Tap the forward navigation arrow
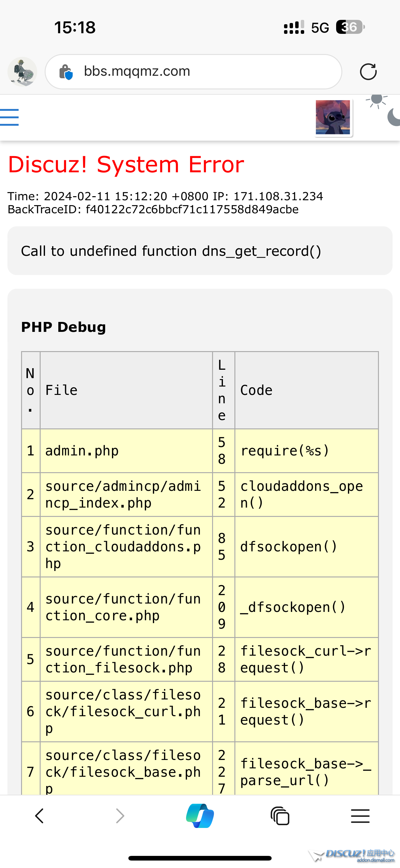The image size is (400, 868). pyautogui.click(x=119, y=816)
